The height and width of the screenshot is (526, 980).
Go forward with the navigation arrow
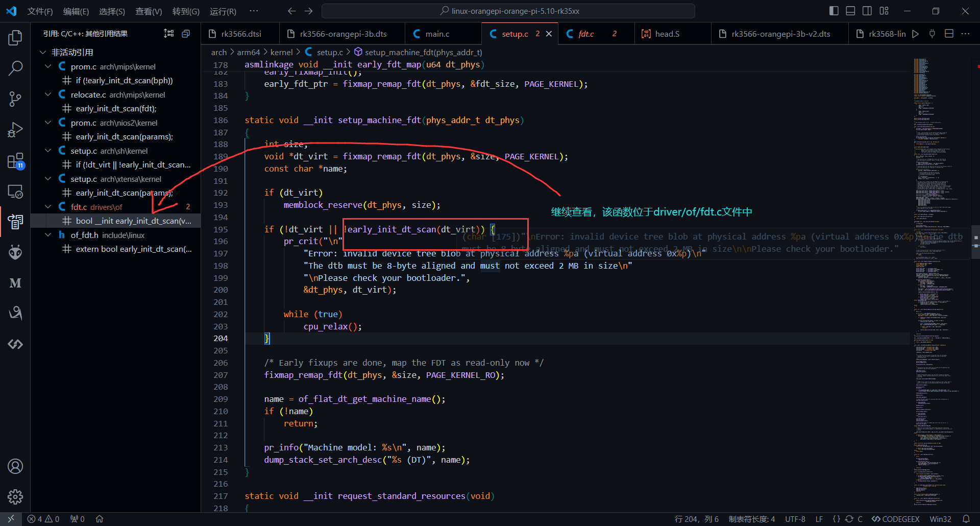tap(309, 11)
